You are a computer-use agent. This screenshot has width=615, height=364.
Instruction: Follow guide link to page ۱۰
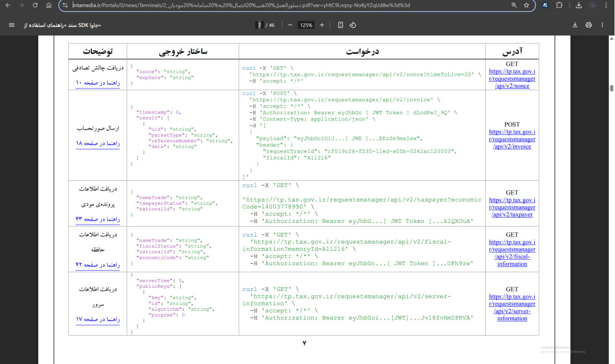coord(98,83)
